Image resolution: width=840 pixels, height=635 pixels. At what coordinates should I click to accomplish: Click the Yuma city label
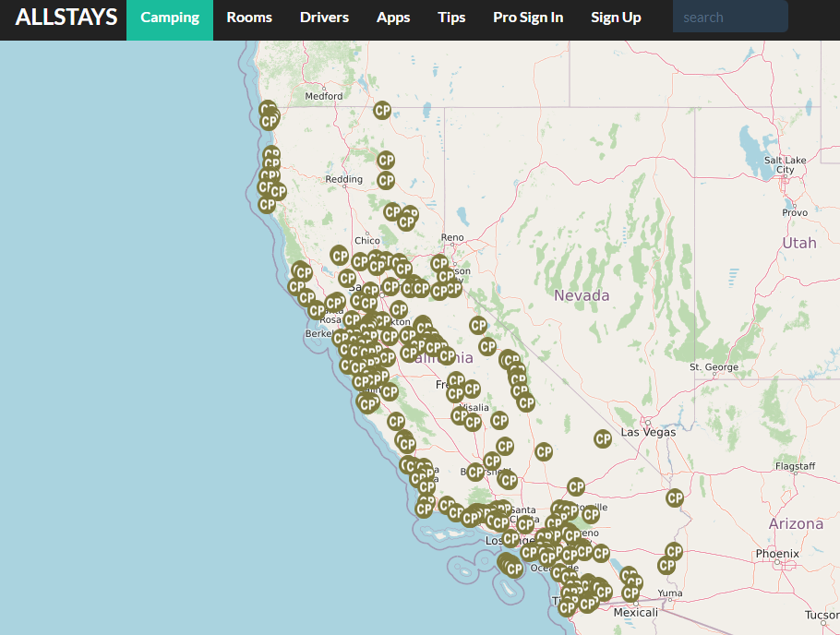point(670,593)
